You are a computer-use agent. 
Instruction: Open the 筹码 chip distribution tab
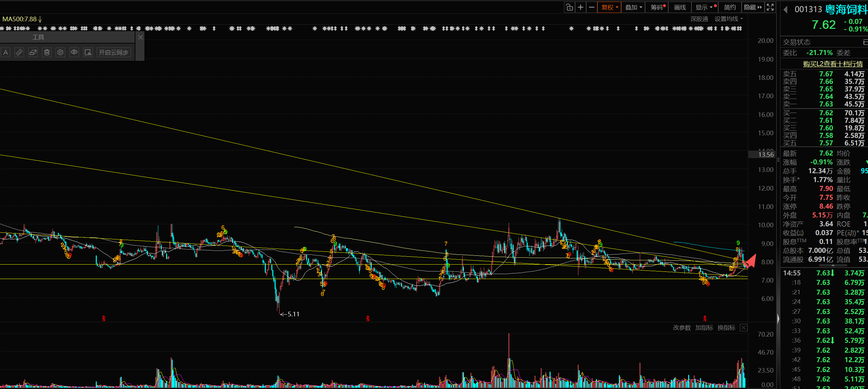click(x=657, y=8)
